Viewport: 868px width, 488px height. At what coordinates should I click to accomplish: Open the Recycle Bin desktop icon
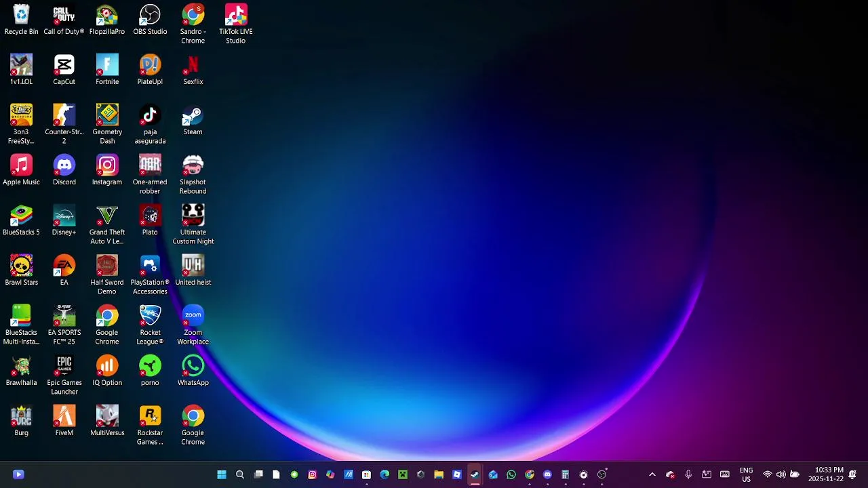coord(21,20)
